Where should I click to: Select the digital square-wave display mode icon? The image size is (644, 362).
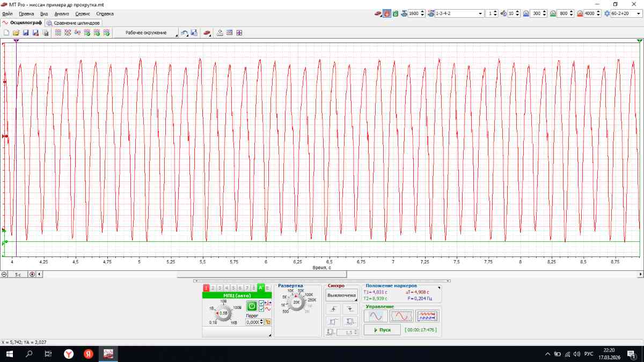[x=428, y=316]
